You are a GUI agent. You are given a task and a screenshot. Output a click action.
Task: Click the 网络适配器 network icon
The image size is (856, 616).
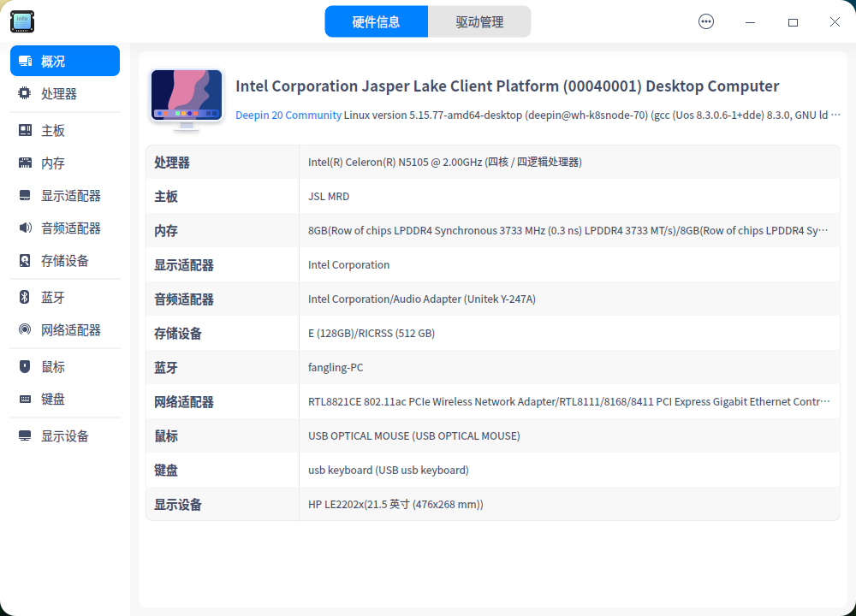coord(25,329)
